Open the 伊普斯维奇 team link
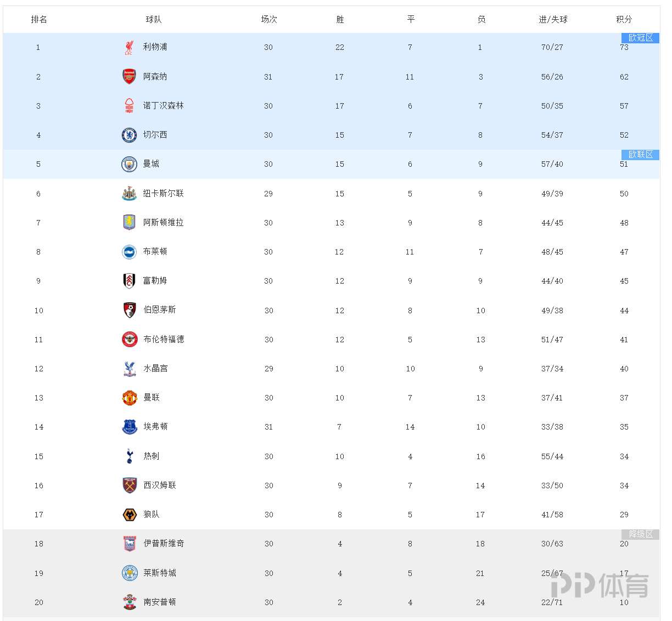This screenshot has width=672, height=621. tap(164, 543)
